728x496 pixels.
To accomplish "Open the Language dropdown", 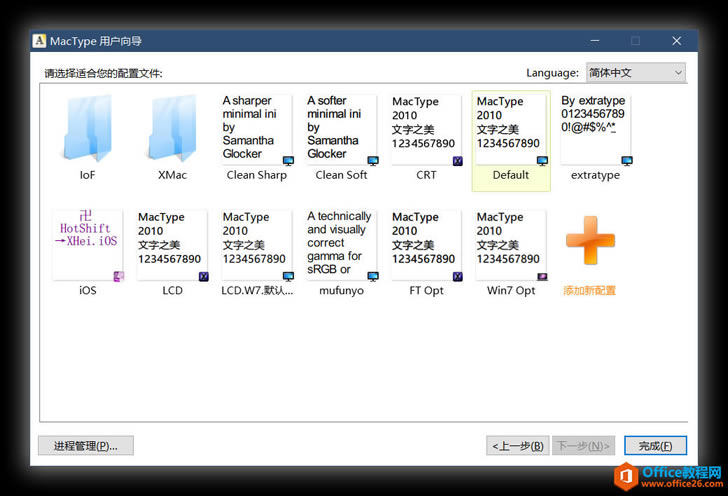I will (636, 72).
